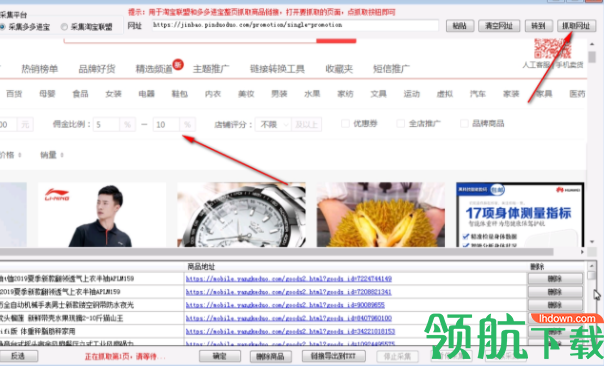
Task: Open the 热销榜单 tab
Action: [x=40, y=69]
